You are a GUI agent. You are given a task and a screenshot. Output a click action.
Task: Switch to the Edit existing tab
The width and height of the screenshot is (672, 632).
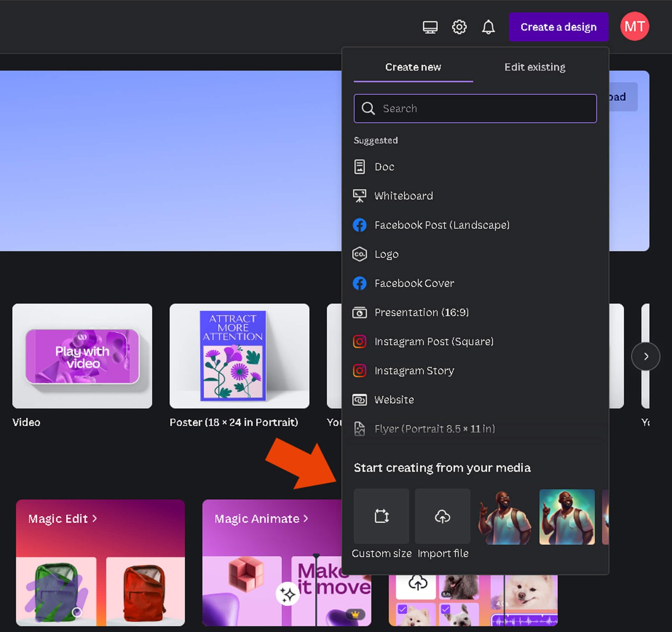click(535, 67)
